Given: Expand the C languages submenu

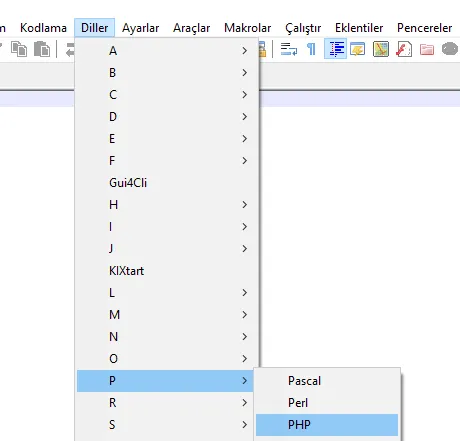Looking at the screenshot, I should tap(167, 95).
